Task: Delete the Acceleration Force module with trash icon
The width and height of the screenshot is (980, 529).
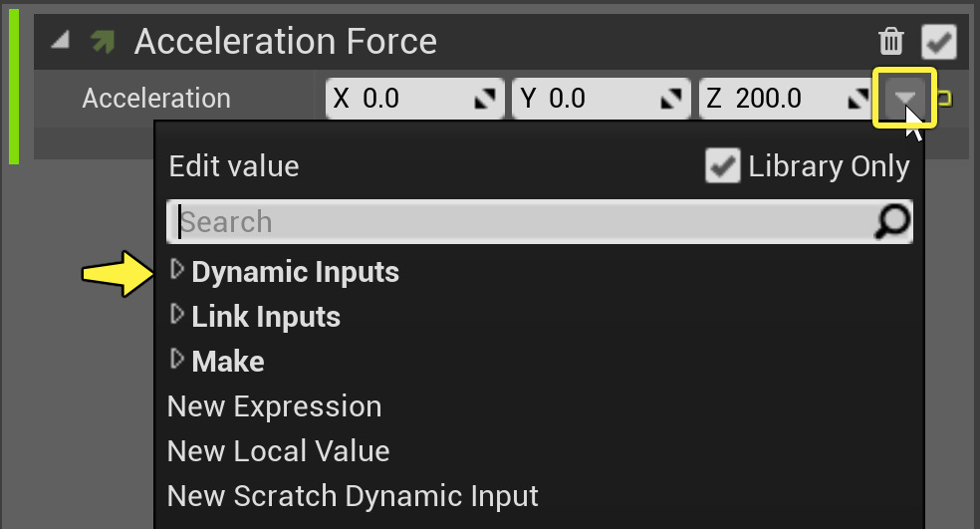Action: pyautogui.click(x=890, y=42)
